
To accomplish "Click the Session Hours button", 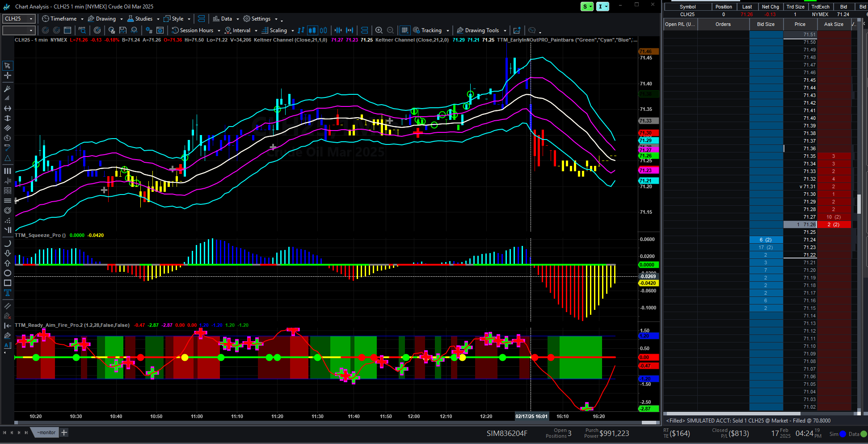I will pos(196,30).
